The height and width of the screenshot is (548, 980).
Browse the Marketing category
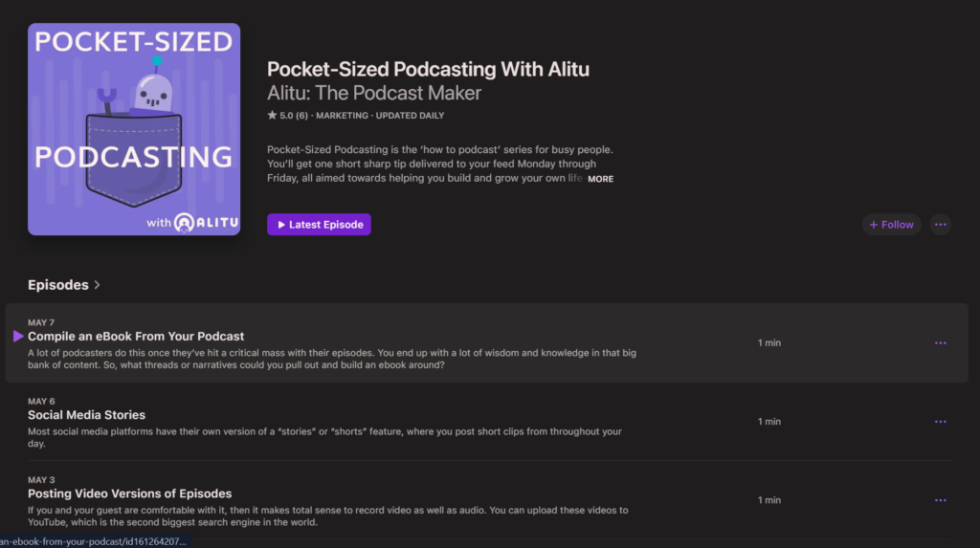[342, 116]
